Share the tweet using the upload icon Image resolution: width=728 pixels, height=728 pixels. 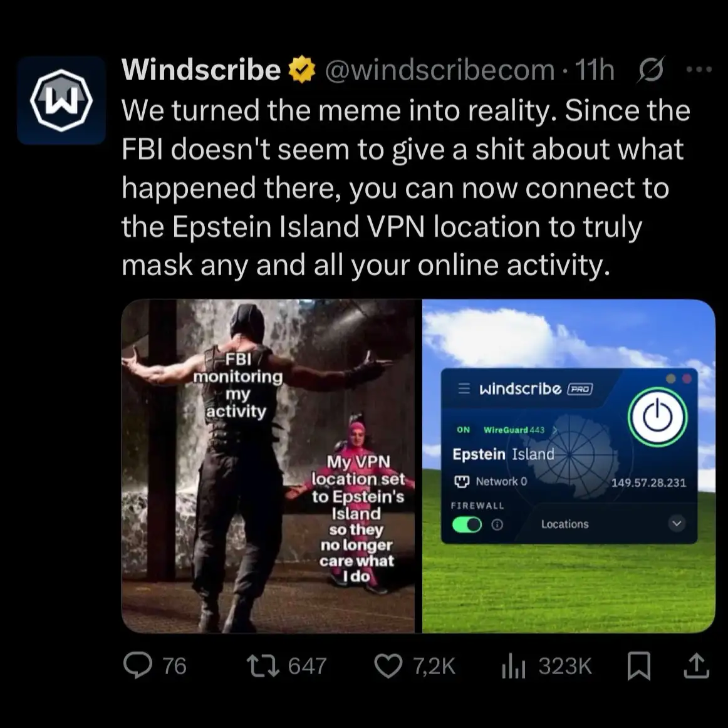click(x=697, y=665)
